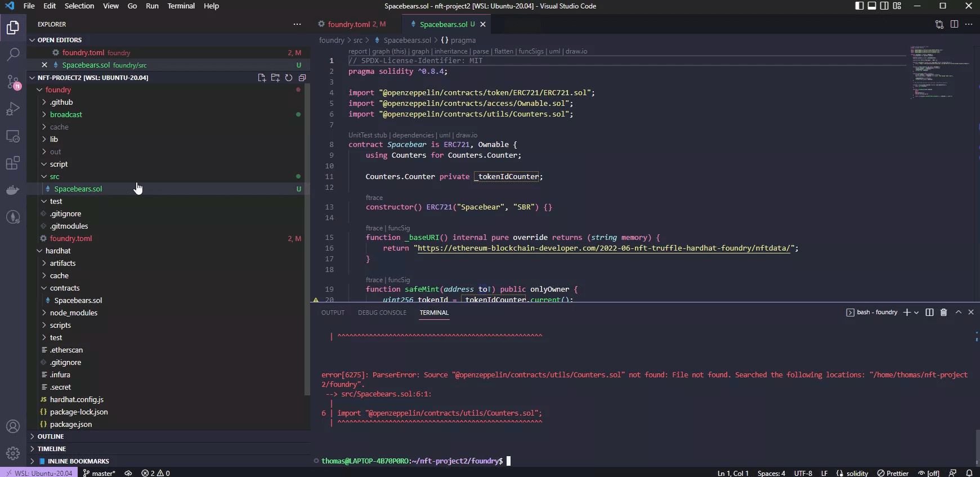This screenshot has height=477, width=980.
Task: Toggle the [off] indicator in status bar
Action: click(929, 473)
